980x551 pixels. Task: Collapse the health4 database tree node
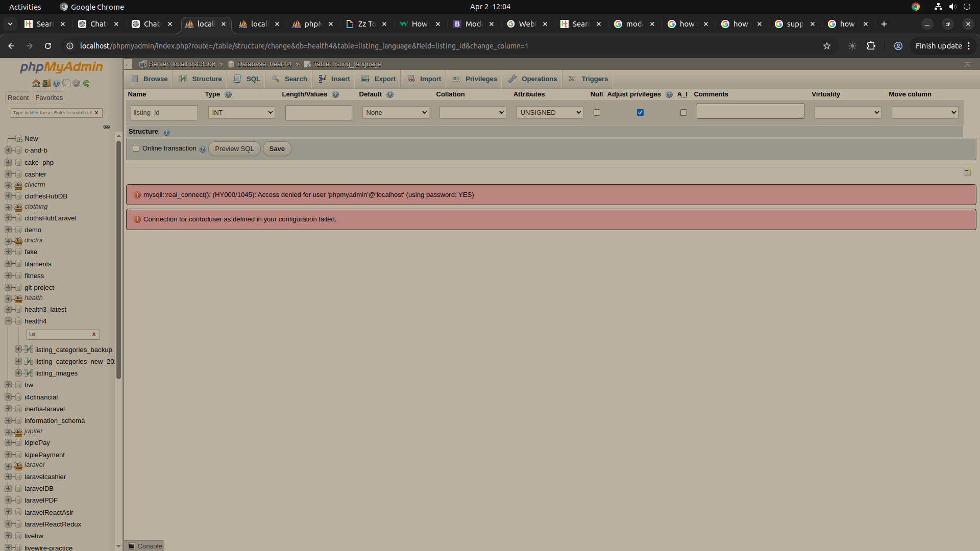(x=8, y=321)
